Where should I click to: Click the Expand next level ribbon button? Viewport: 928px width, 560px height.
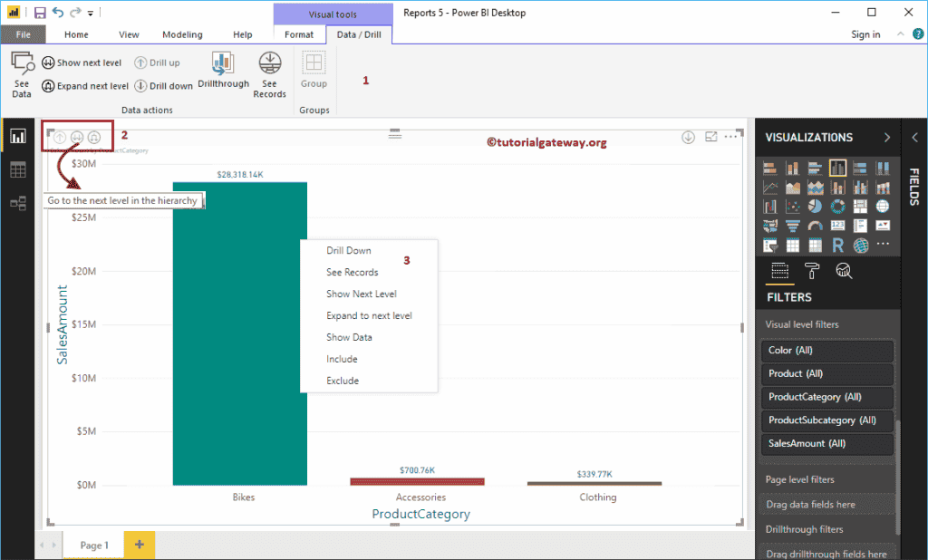(85, 86)
